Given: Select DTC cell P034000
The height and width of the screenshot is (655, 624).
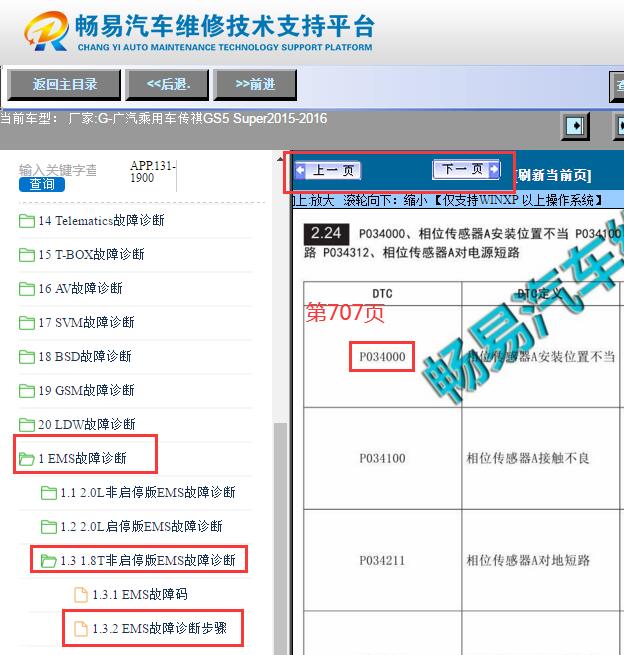Looking at the screenshot, I should click(x=382, y=357).
